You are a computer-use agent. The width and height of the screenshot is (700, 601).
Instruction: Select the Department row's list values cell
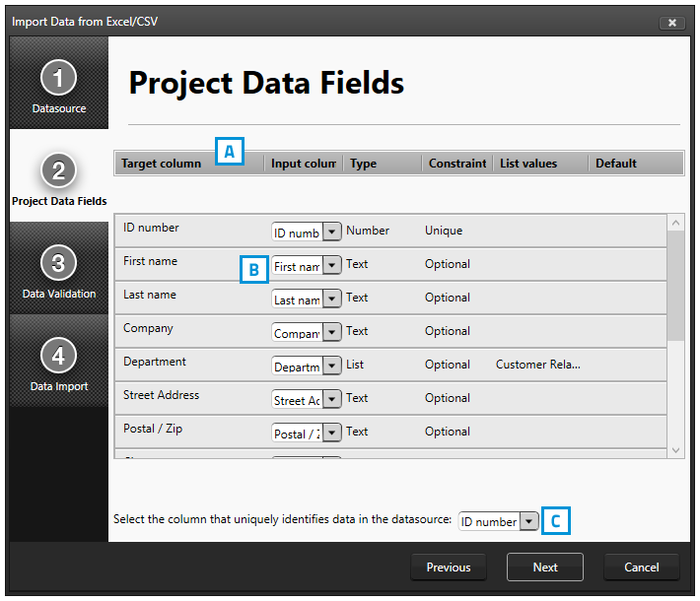pyautogui.click(x=537, y=365)
